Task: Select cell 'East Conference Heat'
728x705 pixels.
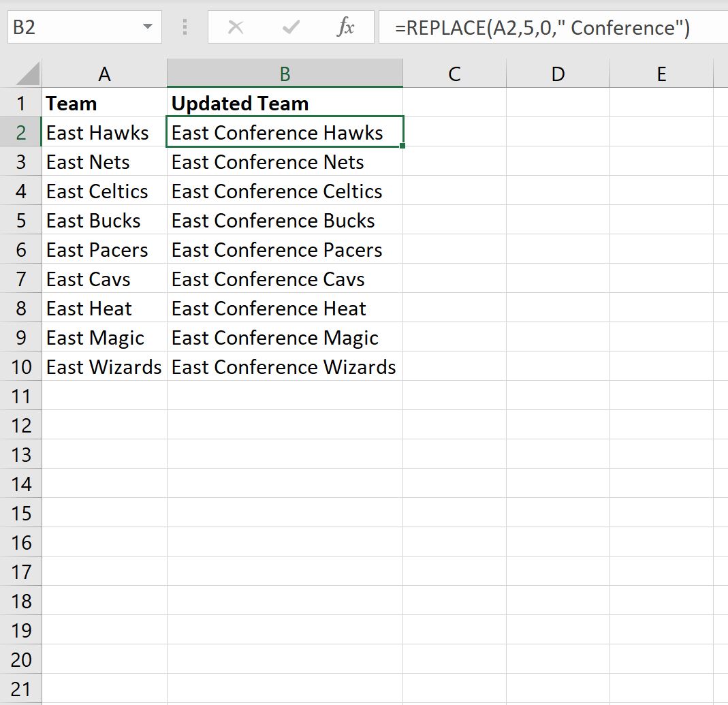Action: (285, 308)
